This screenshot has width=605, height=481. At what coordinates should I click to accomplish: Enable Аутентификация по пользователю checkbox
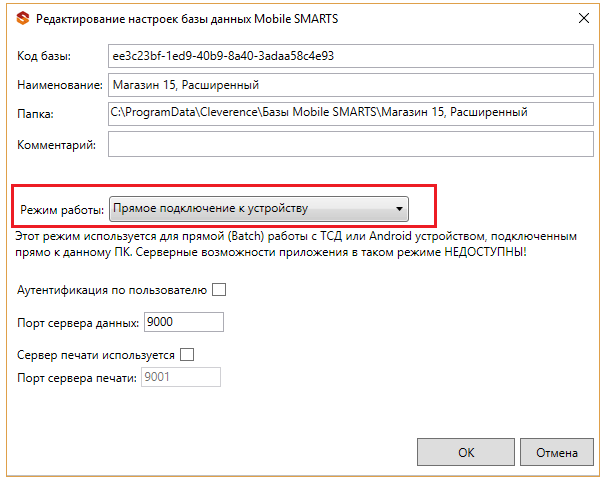point(219,290)
